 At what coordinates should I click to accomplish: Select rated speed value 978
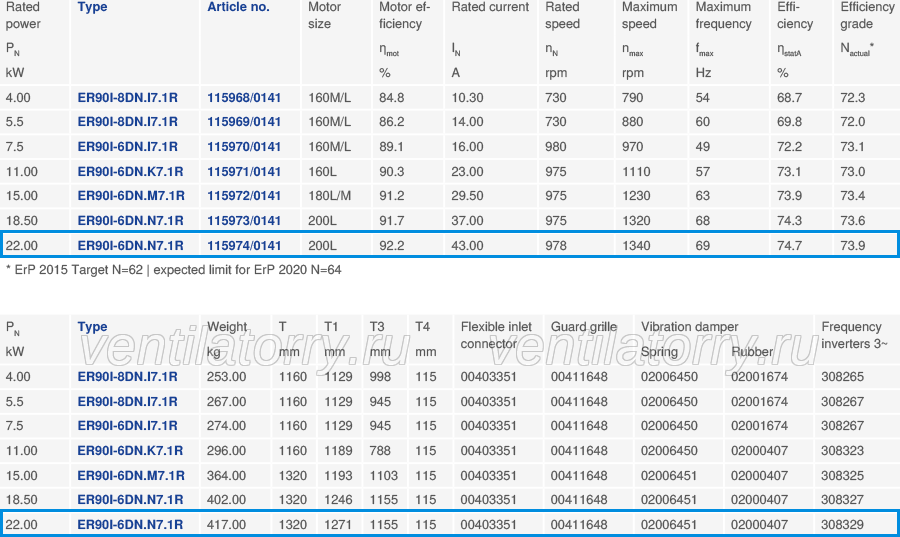(556, 246)
